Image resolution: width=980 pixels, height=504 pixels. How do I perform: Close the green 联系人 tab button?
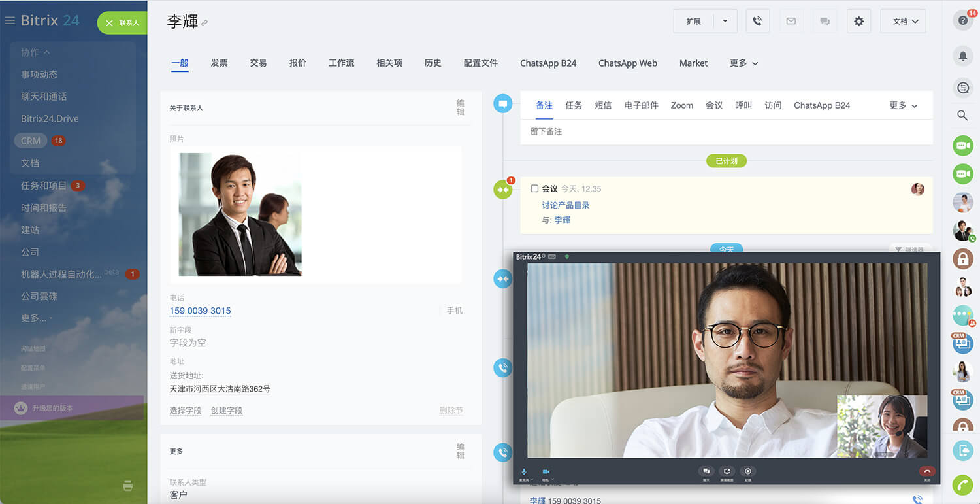coord(109,23)
